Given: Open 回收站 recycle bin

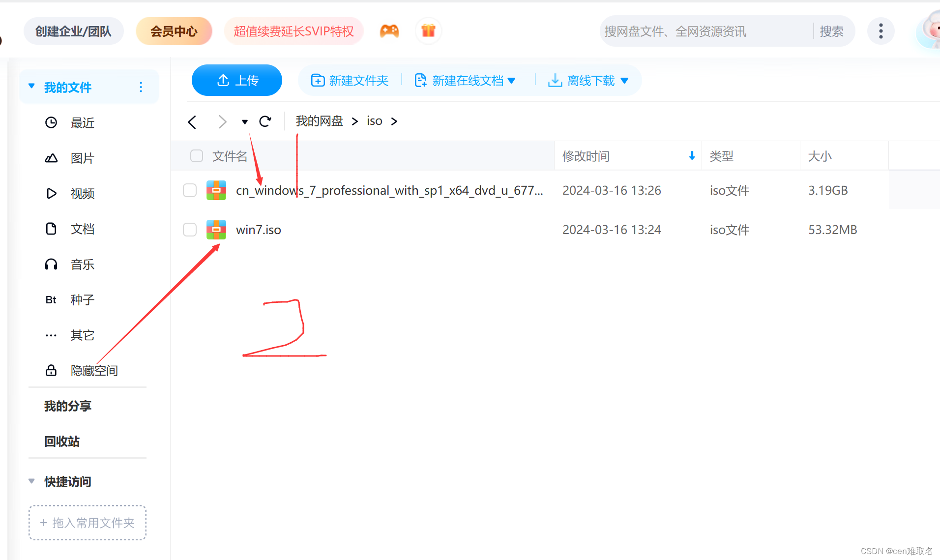Looking at the screenshot, I should pyautogui.click(x=62, y=441).
